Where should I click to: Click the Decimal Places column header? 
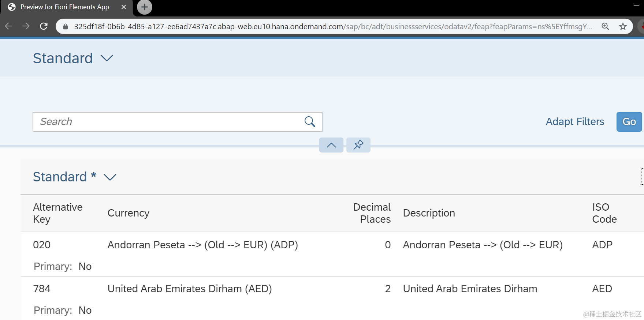coord(372,213)
